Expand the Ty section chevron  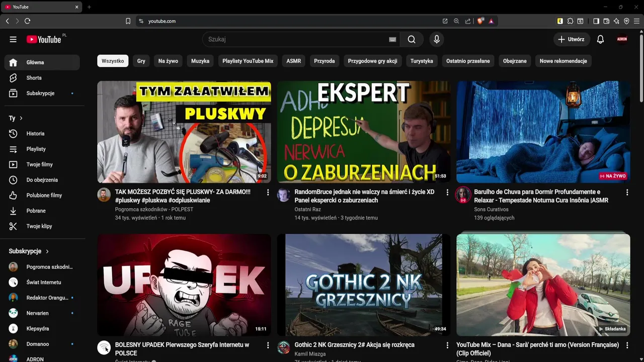pos(21,118)
